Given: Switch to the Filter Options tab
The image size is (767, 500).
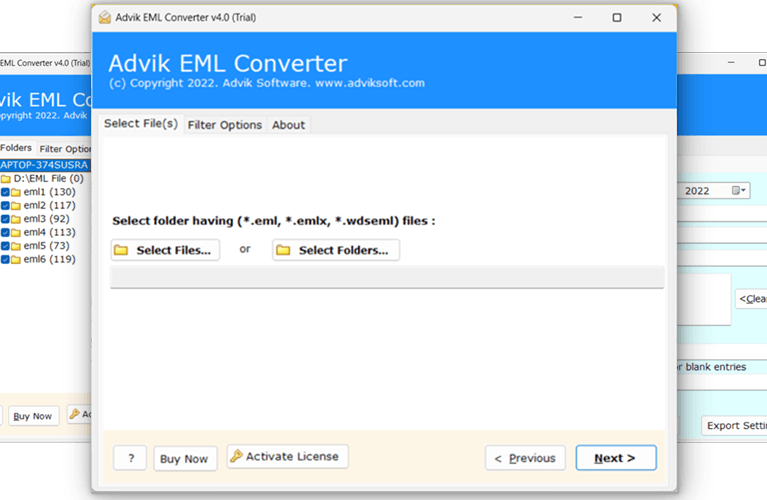Looking at the screenshot, I should [225, 125].
